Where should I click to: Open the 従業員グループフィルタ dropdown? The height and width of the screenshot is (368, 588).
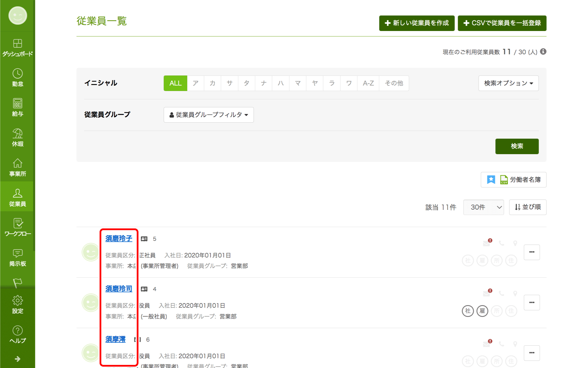click(209, 115)
